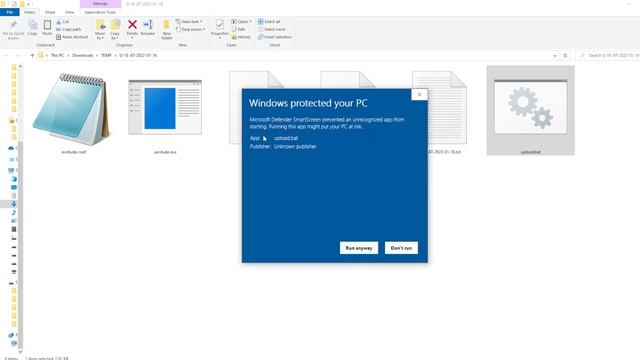Viewport: 640px width, 360px height.
Task: Switch to the Share ribbon tab
Action: pos(50,12)
